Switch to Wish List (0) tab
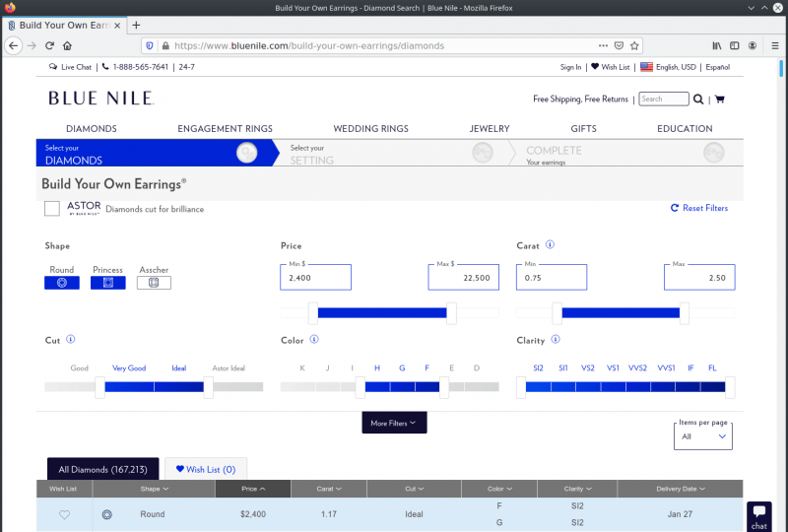788x532 pixels. coord(206,469)
